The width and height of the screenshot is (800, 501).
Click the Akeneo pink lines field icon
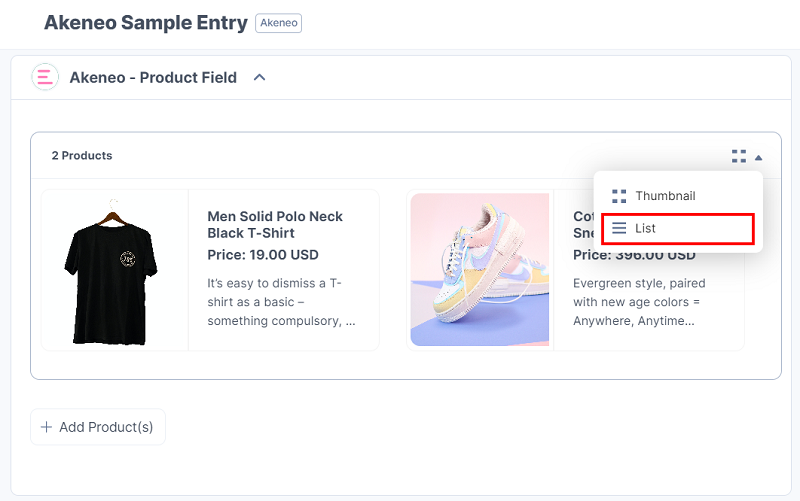45,77
